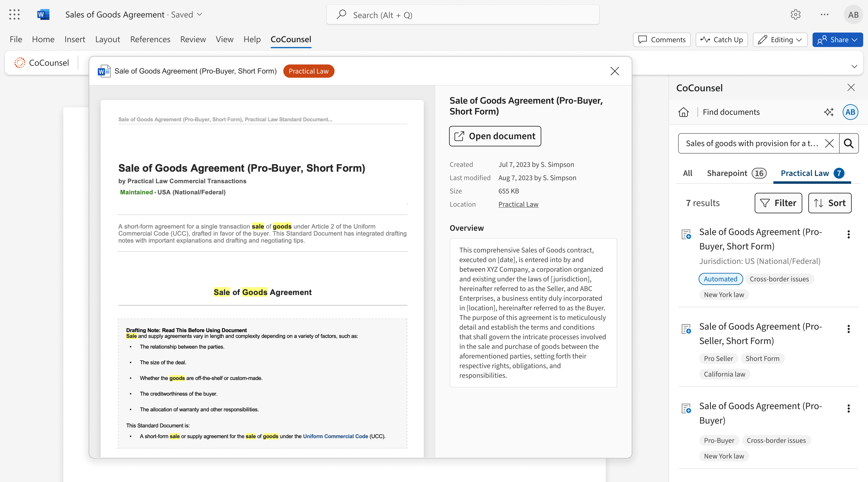Click document icon of Pro-Buyer, Short Form result
Image resolution: width=868 pixels, height=482 pixels.
tap(686, 234)
